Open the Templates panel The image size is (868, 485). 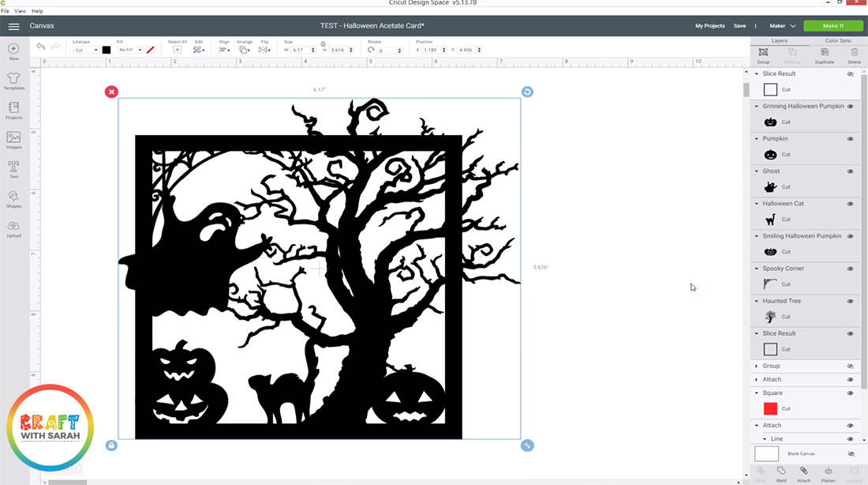[x=13, y=81]
